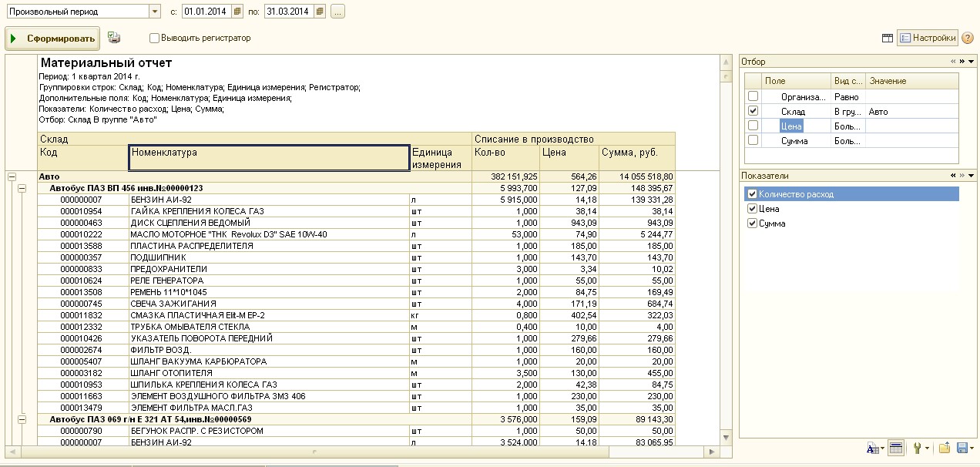Viewport: 980px width, 467px height.
Task: Open the calendar picker for the start date
Action: point(237,12)
